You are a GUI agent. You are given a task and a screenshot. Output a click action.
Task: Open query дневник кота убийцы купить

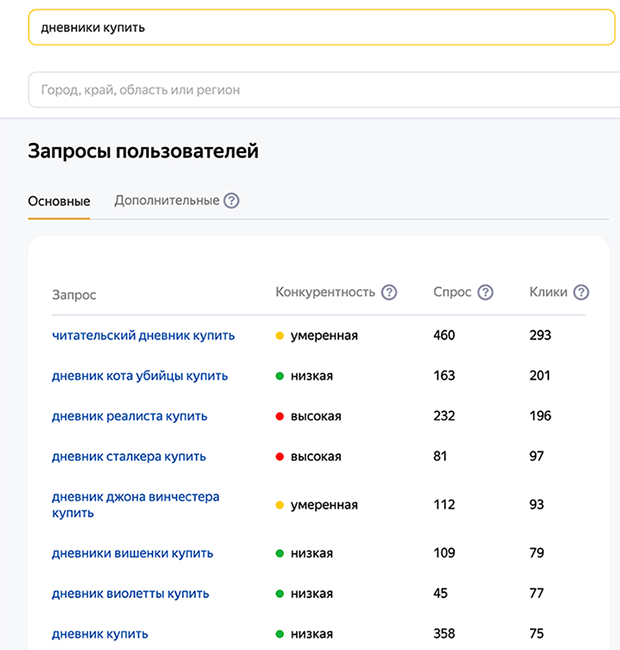(140, 376)
